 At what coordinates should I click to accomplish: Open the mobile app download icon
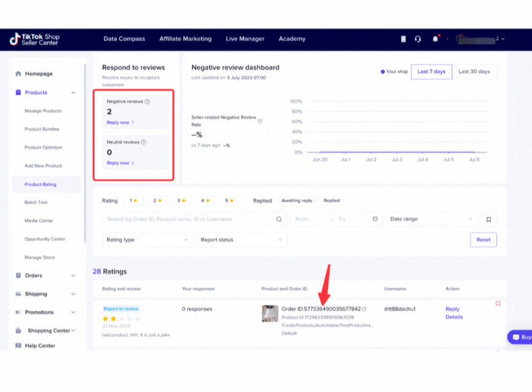(x=403, y=39)
